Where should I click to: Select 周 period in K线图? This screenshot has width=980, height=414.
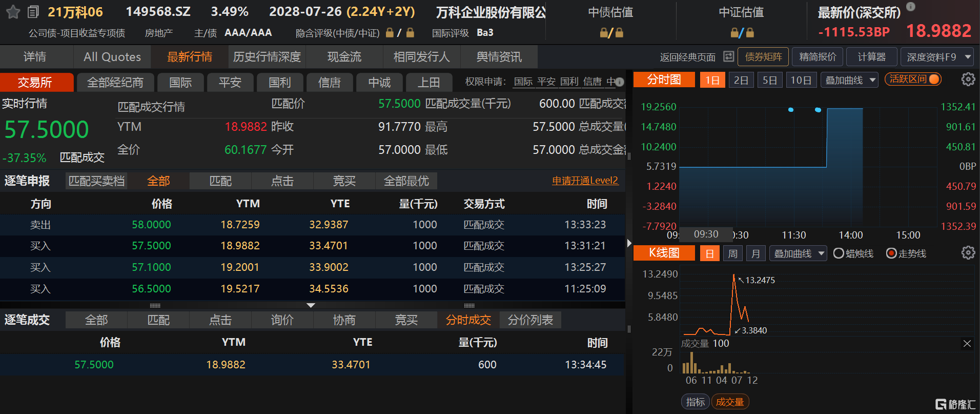pyautogui.click(x=733, y=253)
